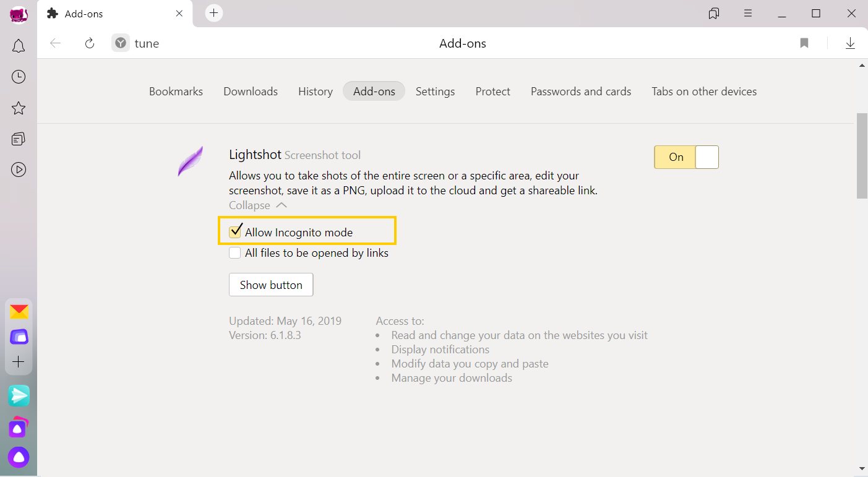Screen dimensions: 868x477
Task: Click 'Updated: May 16, 2019' text
Action: click(285, 321)
